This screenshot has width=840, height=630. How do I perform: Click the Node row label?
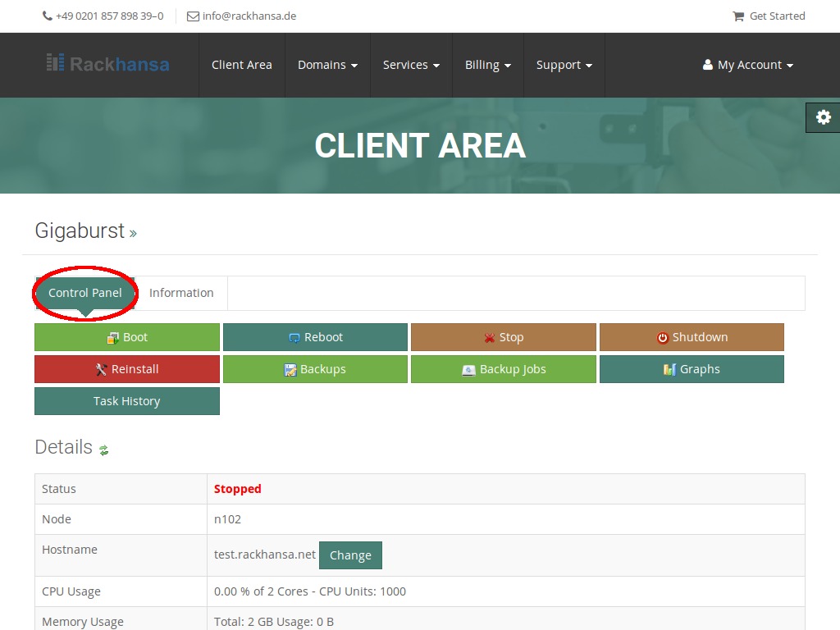pyautogui.click(x=57, y=519)
